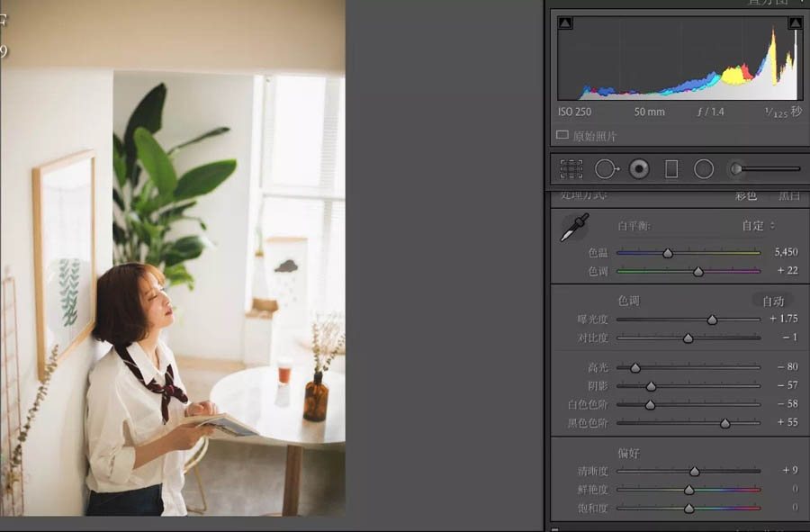Switch treatment to 彩色

[746, 195]
